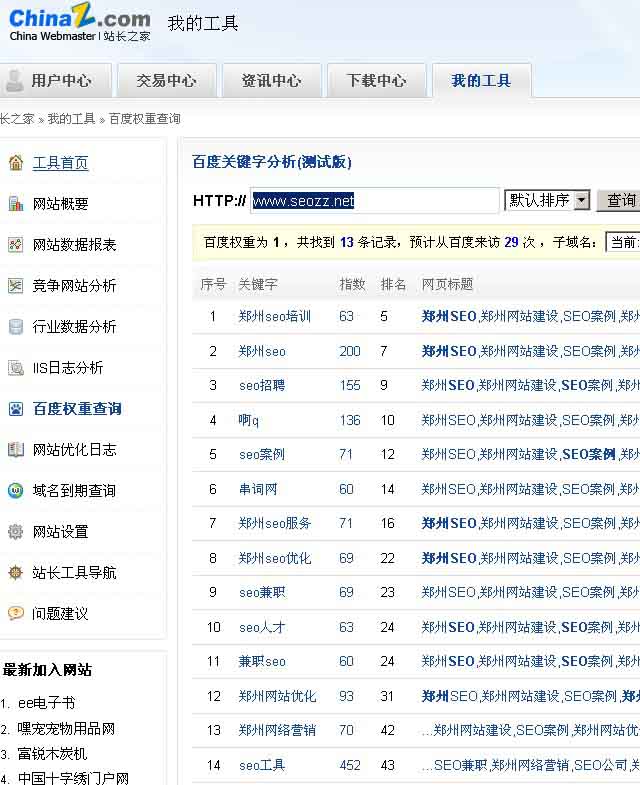The image size is (640, 785).
Task: Click the HTTP:// URL input field
Action: click(375, 201)
